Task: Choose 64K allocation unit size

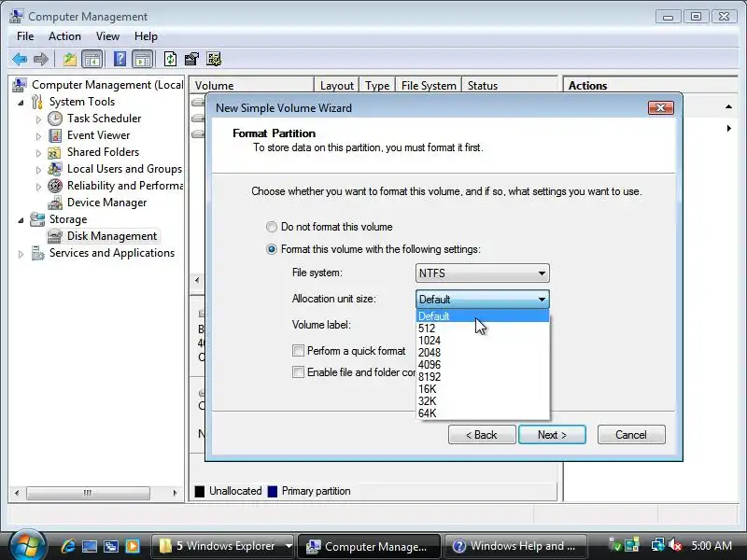Action: 483,413
